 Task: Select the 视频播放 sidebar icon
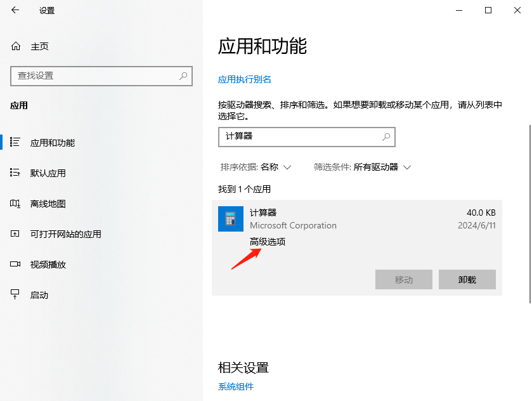[x=16, y=265]
